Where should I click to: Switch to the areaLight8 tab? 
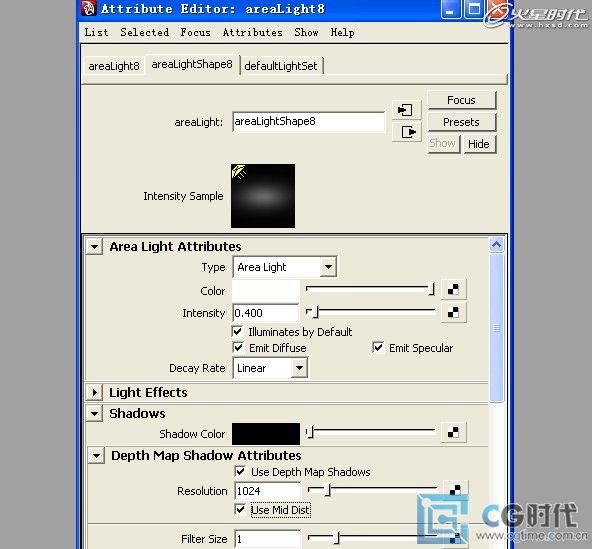pyautogui.click(x=114, y=66)
